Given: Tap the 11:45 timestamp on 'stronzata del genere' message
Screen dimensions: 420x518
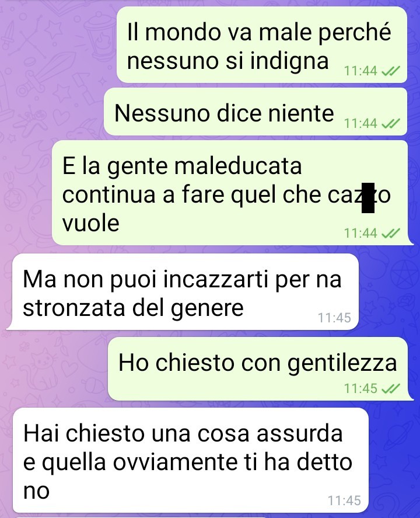Looking at the screenshot, I should pos(334,318).
